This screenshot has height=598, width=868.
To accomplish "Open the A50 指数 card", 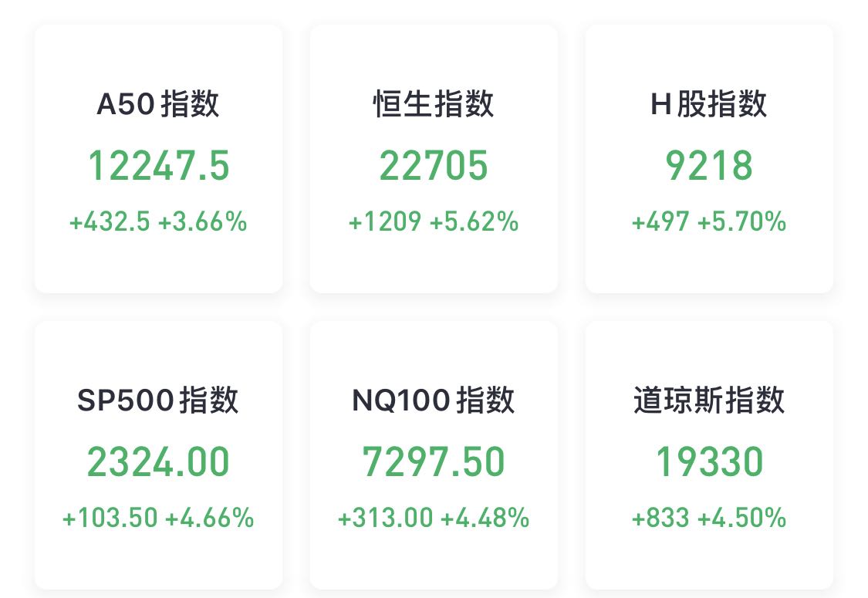I will click(x=158, y=158).
